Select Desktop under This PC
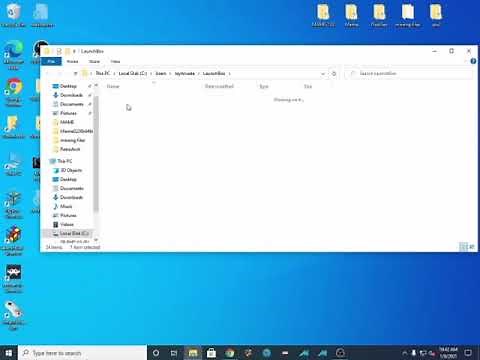The image size is (480, 360). coord(68,179)
